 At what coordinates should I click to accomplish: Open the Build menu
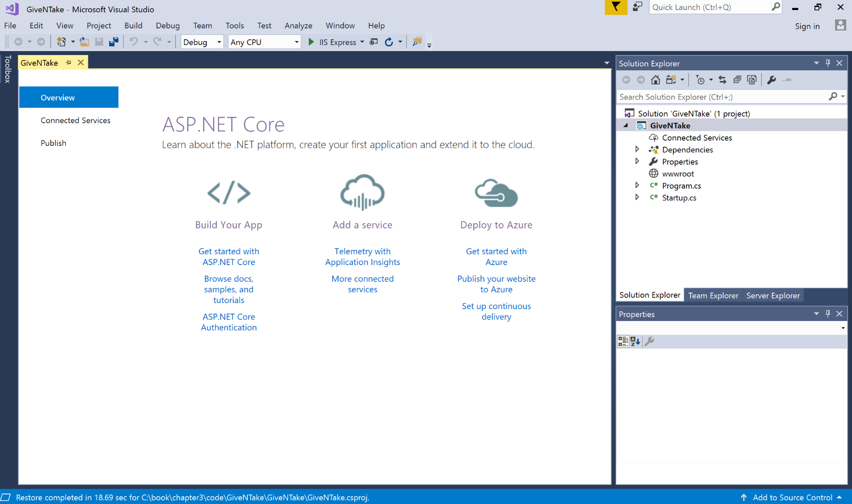coord(133,25)
